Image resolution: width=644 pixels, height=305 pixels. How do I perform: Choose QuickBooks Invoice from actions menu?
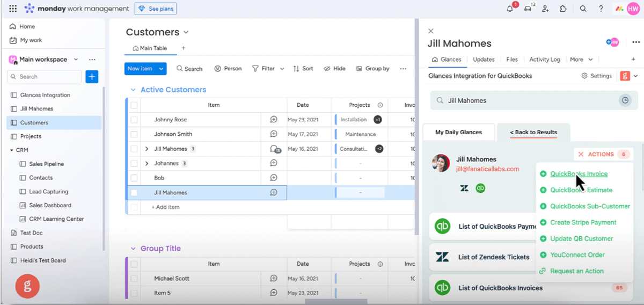579,174
